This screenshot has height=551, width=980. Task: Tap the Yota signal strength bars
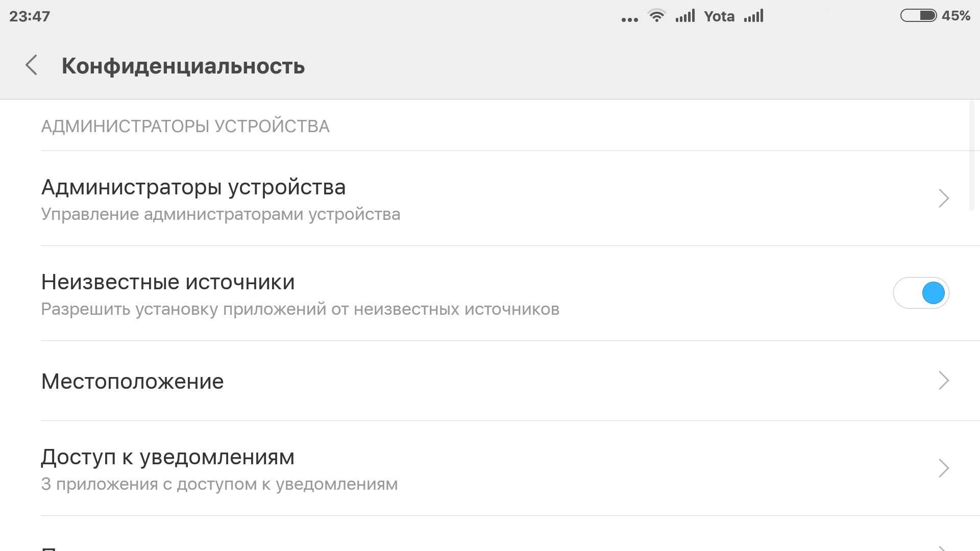coord(753,16)
